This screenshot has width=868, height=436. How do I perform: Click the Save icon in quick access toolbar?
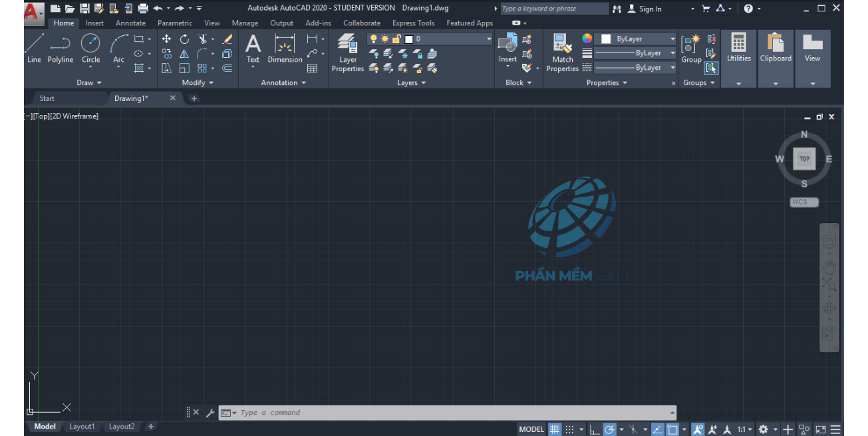click(x=84, y=9)
